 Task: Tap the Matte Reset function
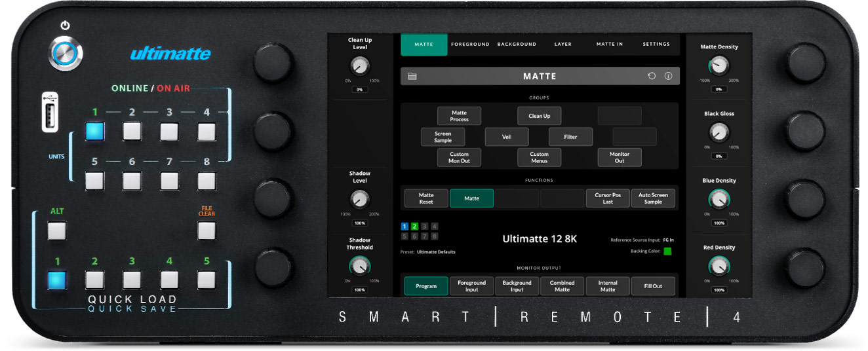(426, 198)
